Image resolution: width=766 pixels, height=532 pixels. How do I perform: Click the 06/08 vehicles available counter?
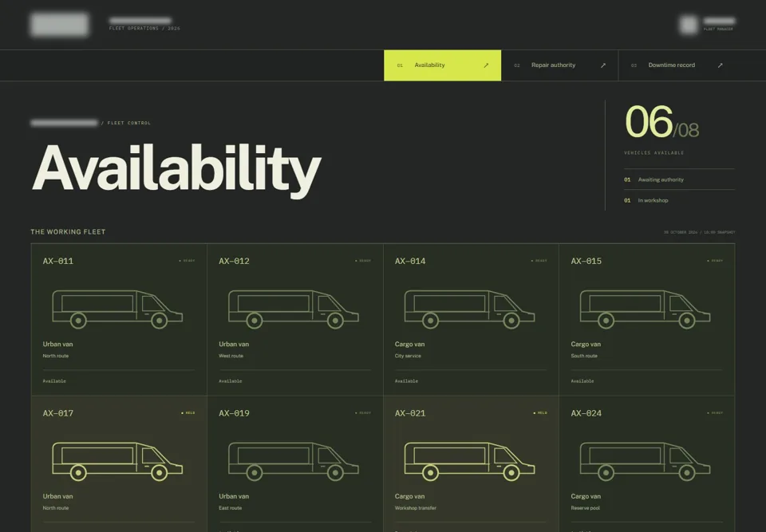pos(662,122)
